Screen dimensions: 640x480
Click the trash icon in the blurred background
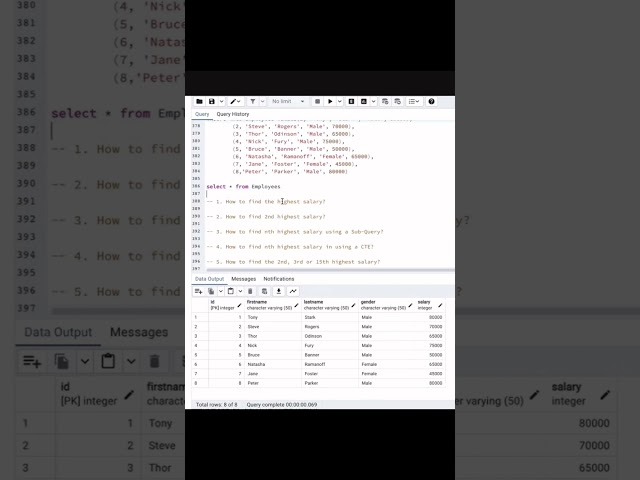tap(154, 362)
